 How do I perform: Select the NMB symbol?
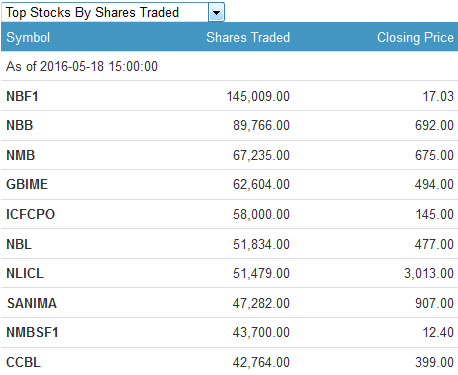click(21, 155)
